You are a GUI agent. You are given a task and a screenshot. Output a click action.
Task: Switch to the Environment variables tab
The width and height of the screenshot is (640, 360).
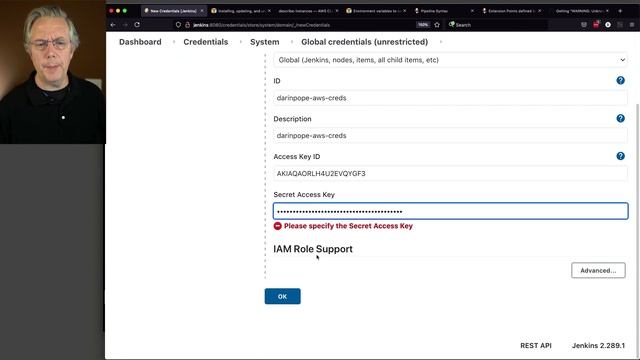(x=376, y=11)
